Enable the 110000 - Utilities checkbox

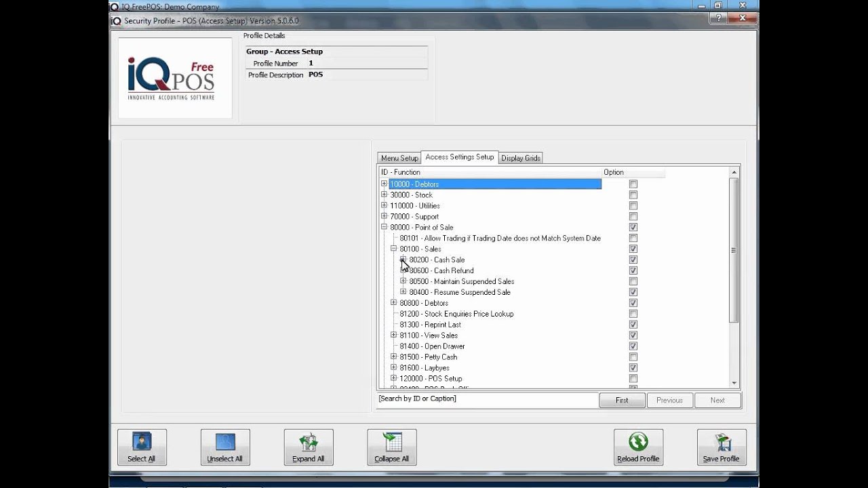[x=633, y=206]
